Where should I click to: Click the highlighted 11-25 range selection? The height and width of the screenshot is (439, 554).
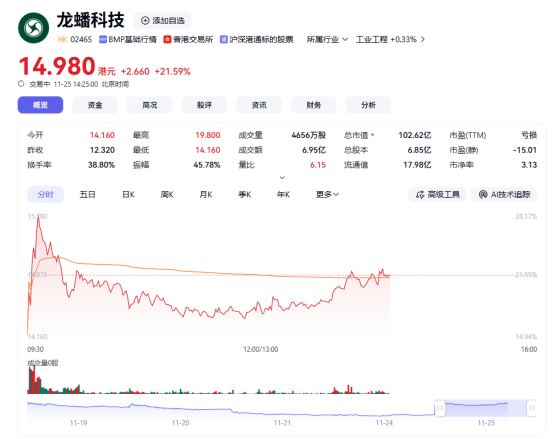(x=486, y=408)
